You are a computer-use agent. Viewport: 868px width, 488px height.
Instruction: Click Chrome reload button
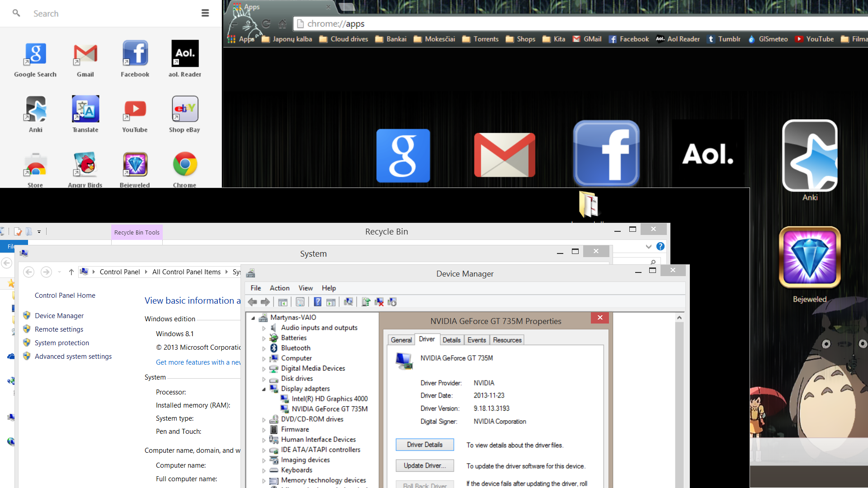266,23
